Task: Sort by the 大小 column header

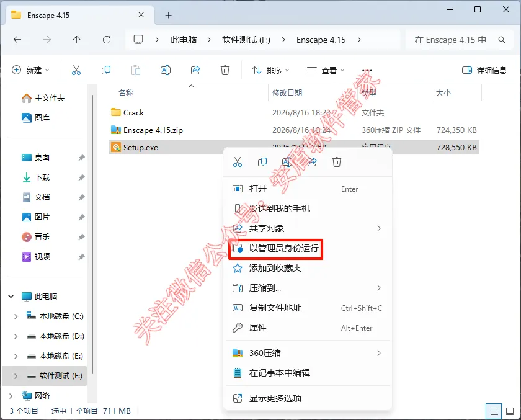Action: [x=443, y=92]
